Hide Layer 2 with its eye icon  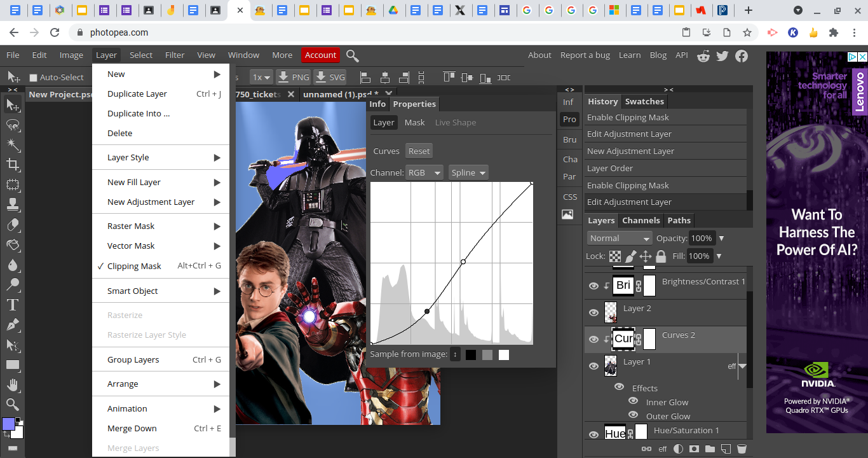point(593,312)
